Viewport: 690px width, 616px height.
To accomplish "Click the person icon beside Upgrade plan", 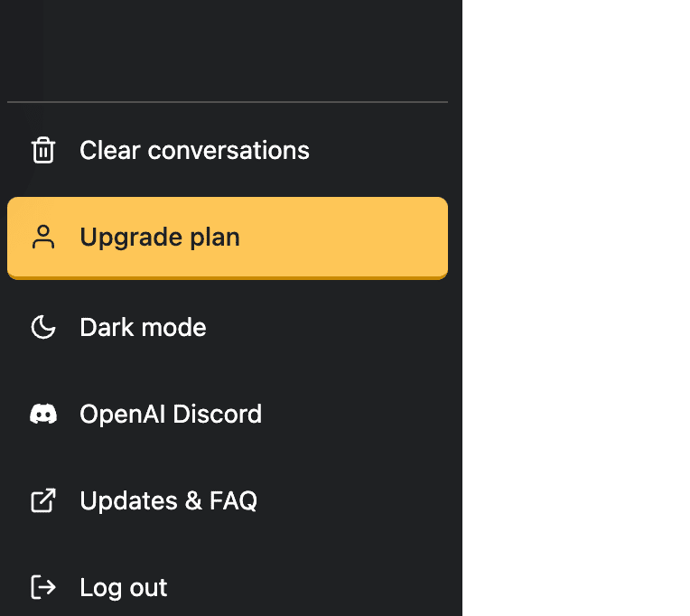I will point(43,238).
